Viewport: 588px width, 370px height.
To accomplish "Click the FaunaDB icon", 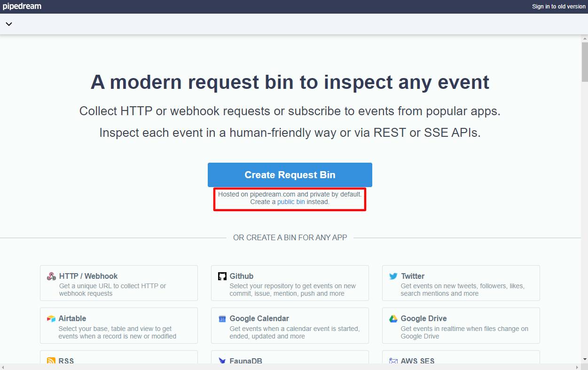I will coord(222,361).
